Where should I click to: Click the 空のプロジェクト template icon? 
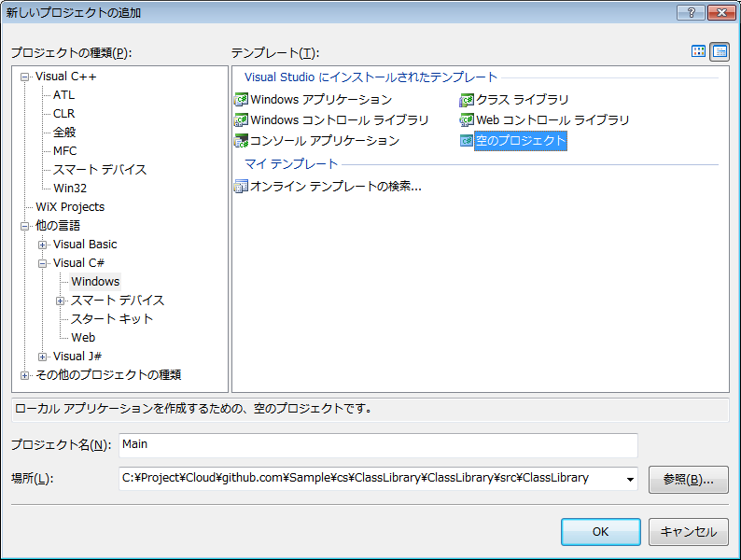467,141
